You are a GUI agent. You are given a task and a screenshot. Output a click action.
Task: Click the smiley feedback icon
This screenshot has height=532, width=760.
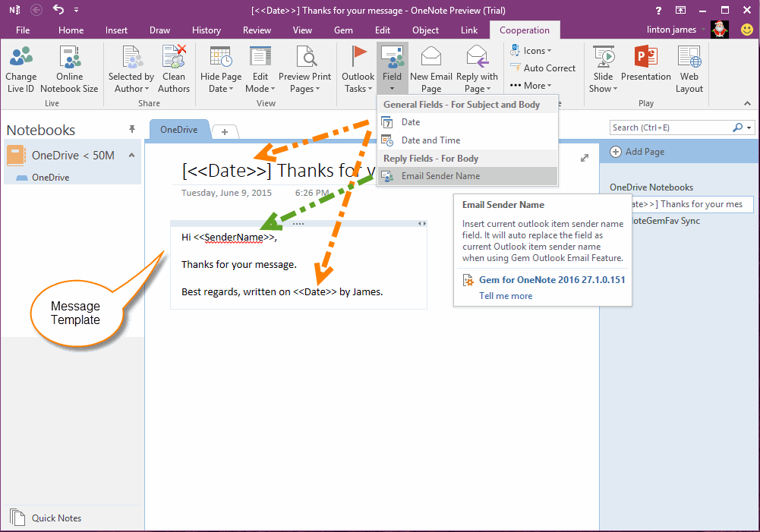click(x=747, y=30)
